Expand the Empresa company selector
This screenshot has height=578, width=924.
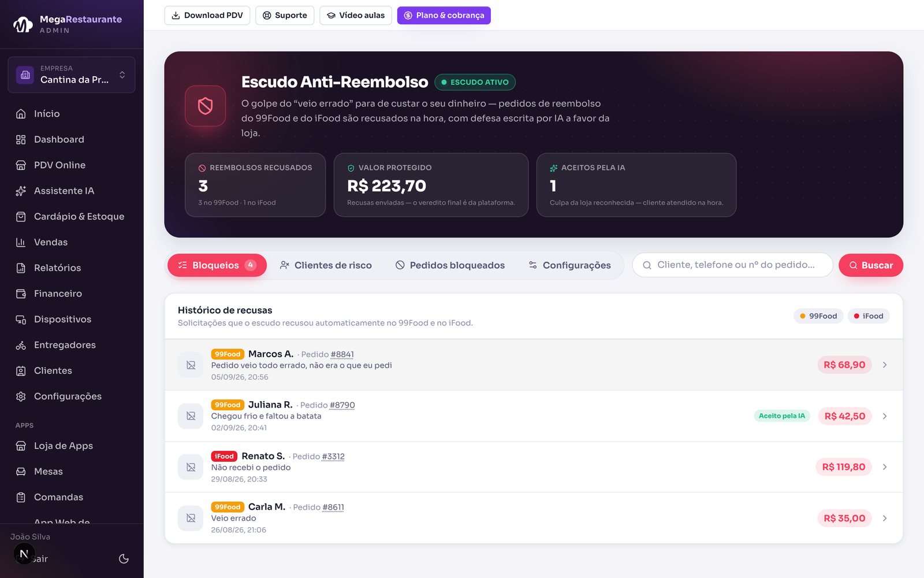pyautogui.click(x=72, y=75)
